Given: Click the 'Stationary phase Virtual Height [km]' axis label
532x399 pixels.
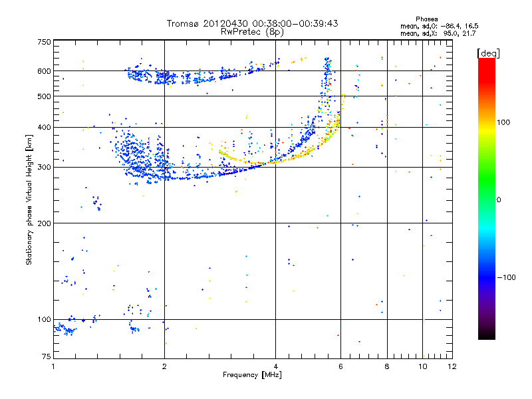Looking at the screenshot, I should (x=29, y=199).
